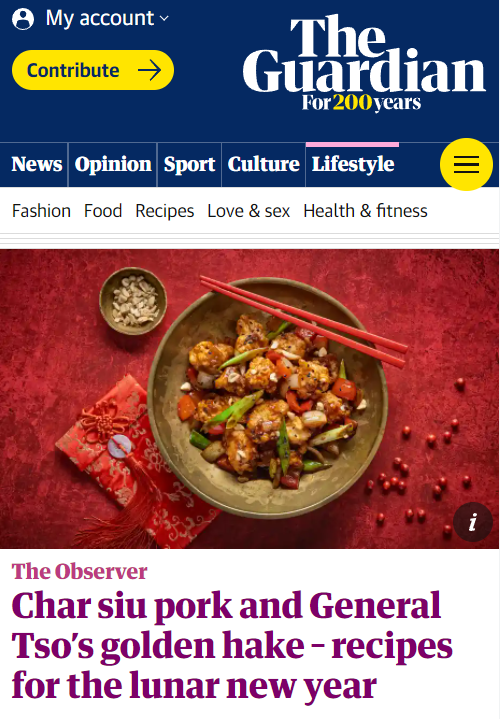Open the Health & fitness link
The height and width of the screenshot is (719, 500).
[x=365, y=211]
